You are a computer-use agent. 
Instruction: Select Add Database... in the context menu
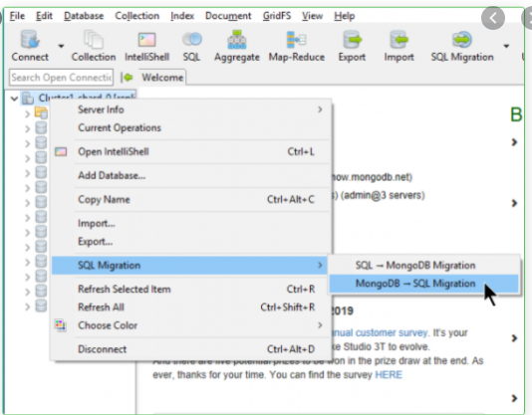tap(190, 175)
